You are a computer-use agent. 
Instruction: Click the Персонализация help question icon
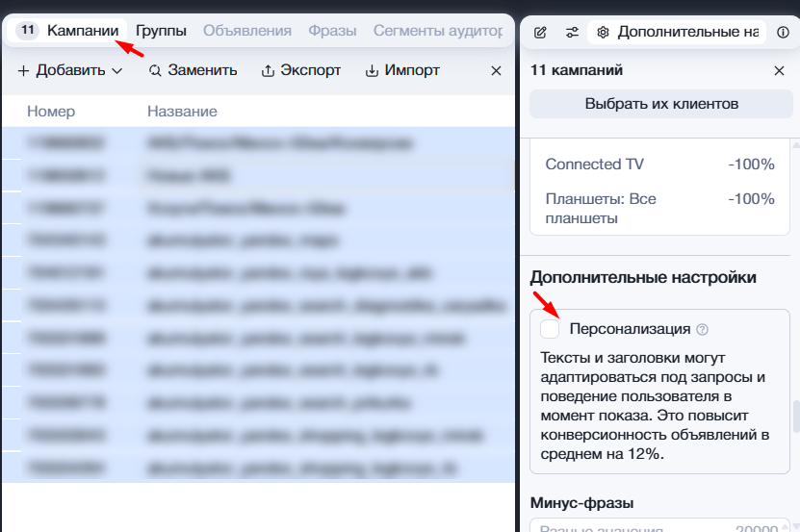pyautogui.click(x=703, y=330)
